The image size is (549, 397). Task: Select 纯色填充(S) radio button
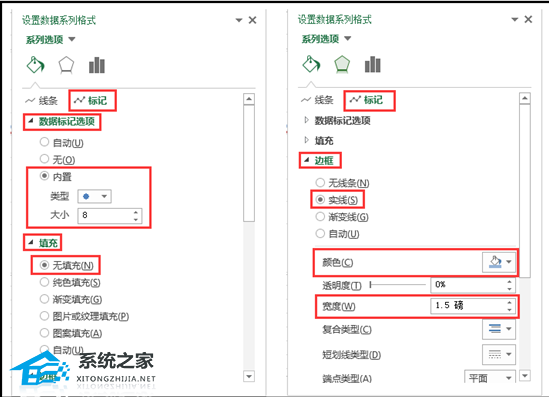pos(44,282)
